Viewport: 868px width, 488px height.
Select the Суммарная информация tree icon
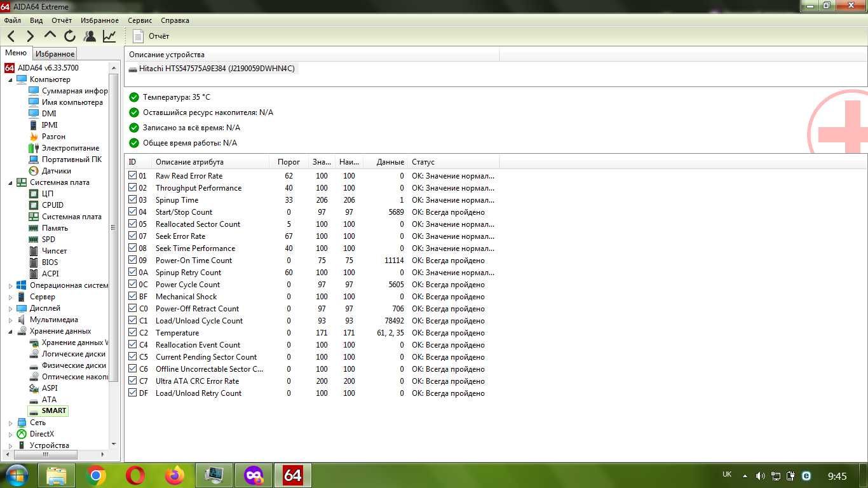point(34,91)
